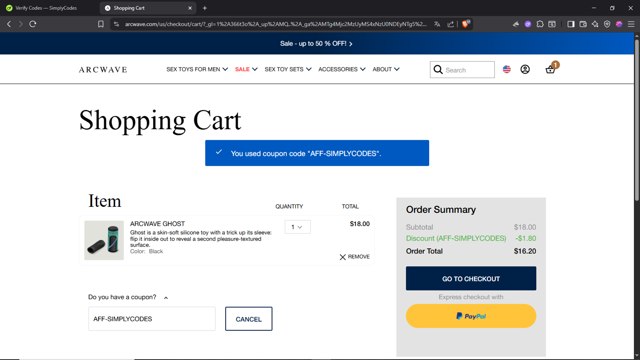The height and width of the screenshot is (360, 640).
Task: Open the megaphone extension icon in the toolbar
Action: click(x=516, y=24)
